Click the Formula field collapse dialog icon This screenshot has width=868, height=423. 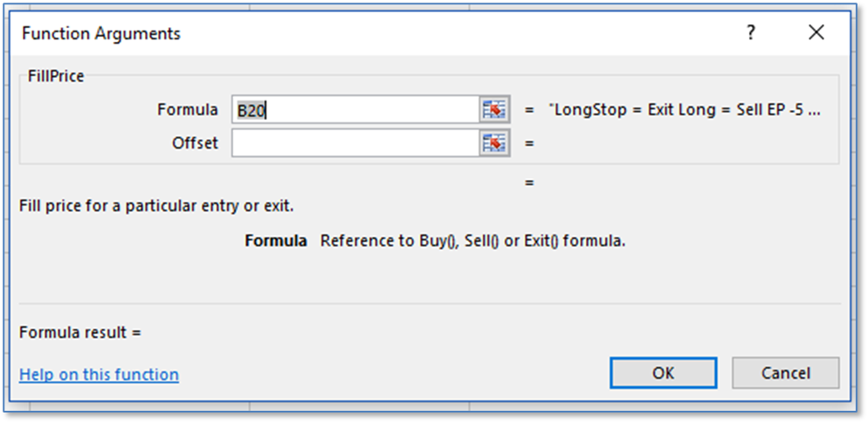coord(494,110)
